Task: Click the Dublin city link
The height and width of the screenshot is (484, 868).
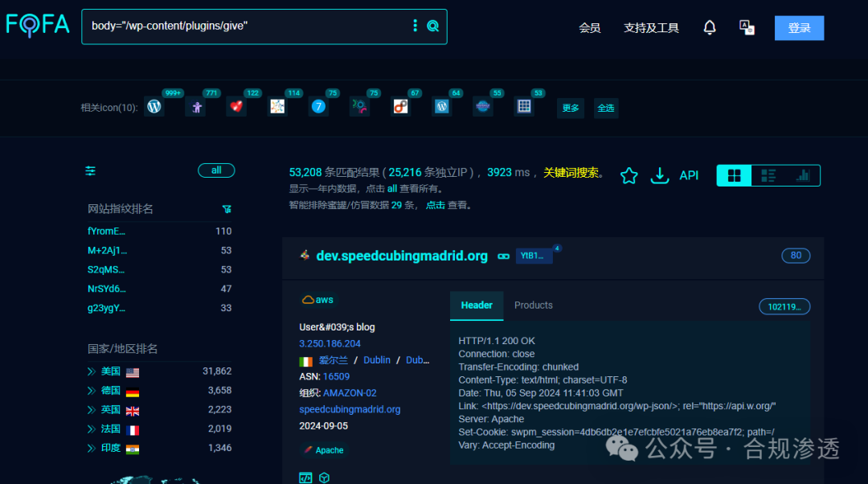Action: point(377,360)
